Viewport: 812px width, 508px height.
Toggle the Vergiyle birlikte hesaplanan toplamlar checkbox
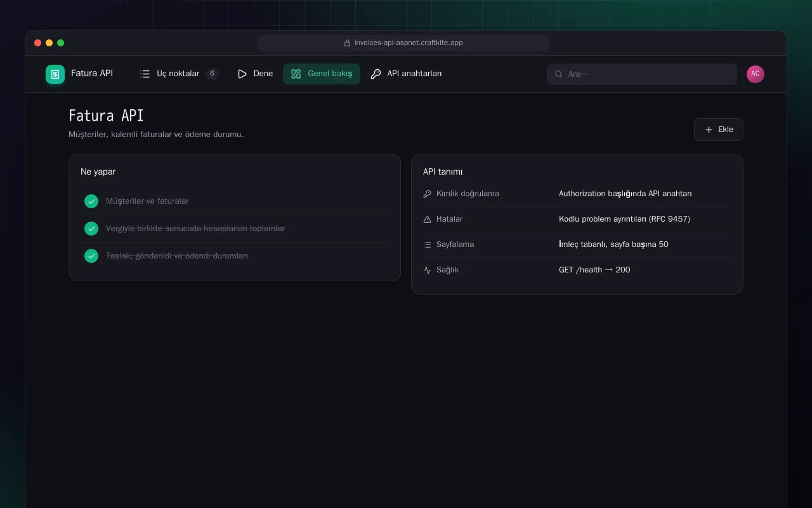click(91, 229)
